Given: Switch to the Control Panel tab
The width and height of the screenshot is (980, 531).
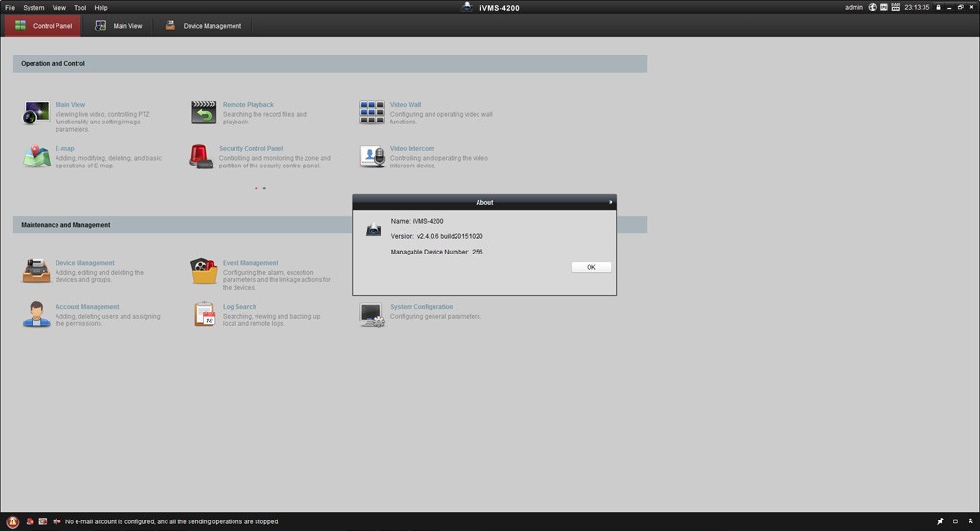Looking at the screenshot, I should [x=42, y=26].
